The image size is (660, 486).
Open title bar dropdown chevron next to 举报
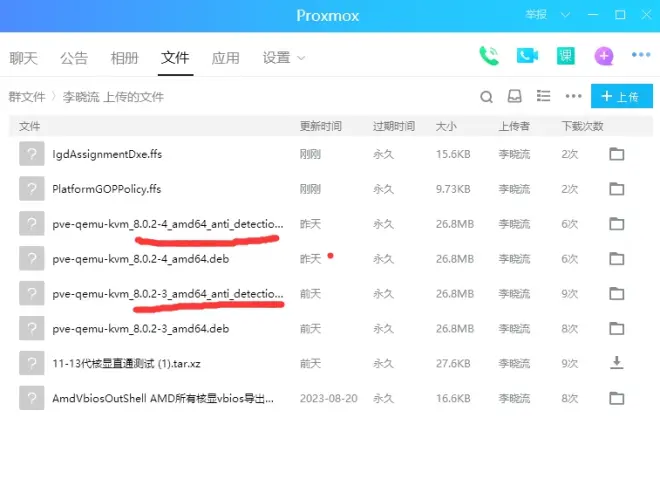click(565, 15)
